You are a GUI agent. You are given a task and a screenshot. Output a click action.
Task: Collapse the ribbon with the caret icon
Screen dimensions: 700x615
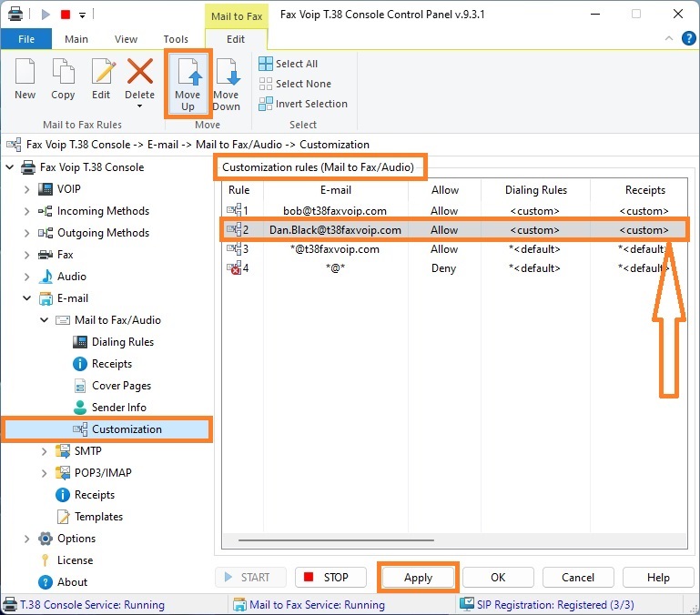tap(669, 38)
